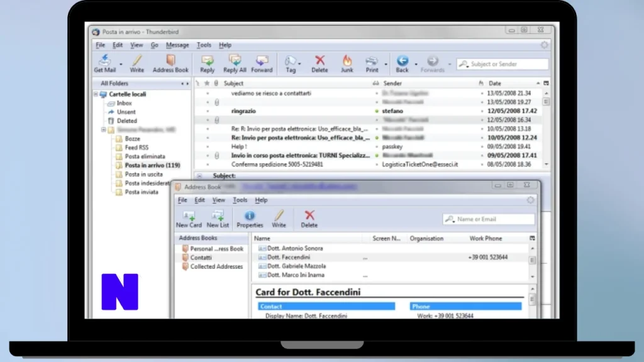Collapse the message header Subject pane
Image resolution: width=644 pixels, height=362 pixels.
point(199,176)
